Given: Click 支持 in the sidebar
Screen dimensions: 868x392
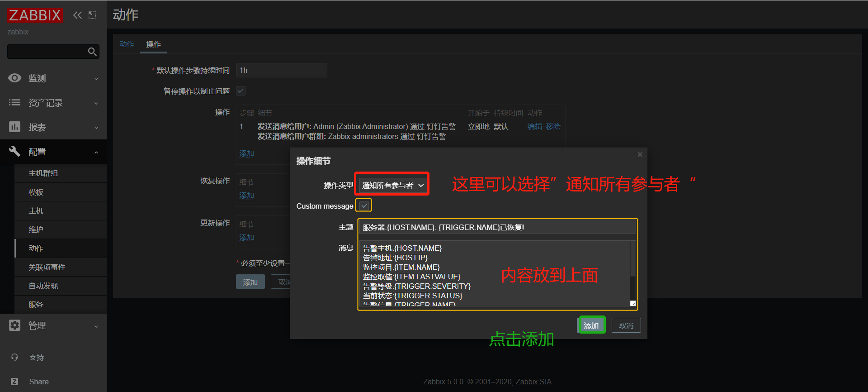Looking at the screenshot, I should (x=37, y=358).
